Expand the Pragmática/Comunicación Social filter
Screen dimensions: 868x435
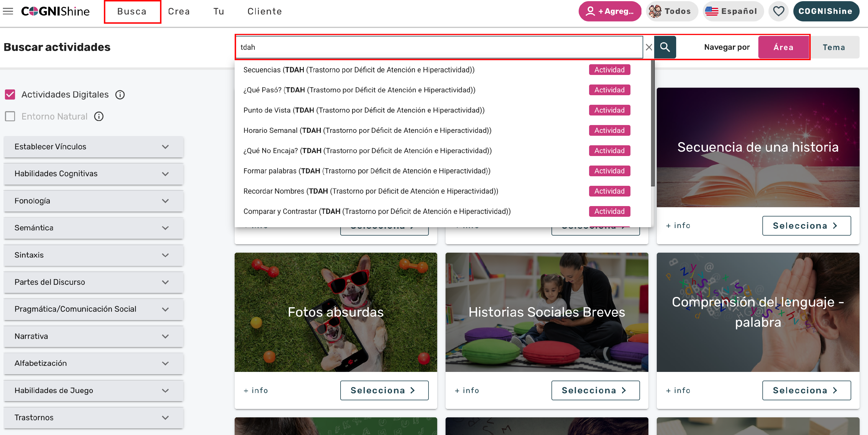tap(93, 309)
